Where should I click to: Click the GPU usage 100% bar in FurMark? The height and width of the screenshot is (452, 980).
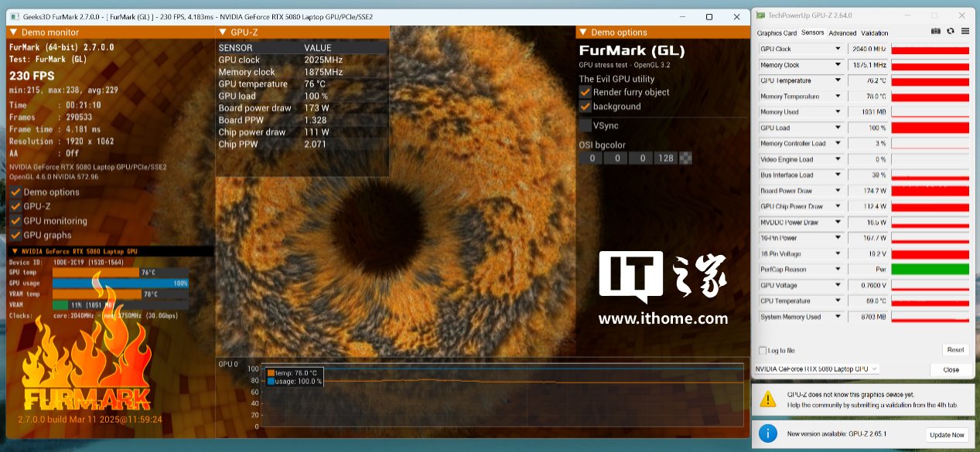pyautogui.click(x=121, y=284)
